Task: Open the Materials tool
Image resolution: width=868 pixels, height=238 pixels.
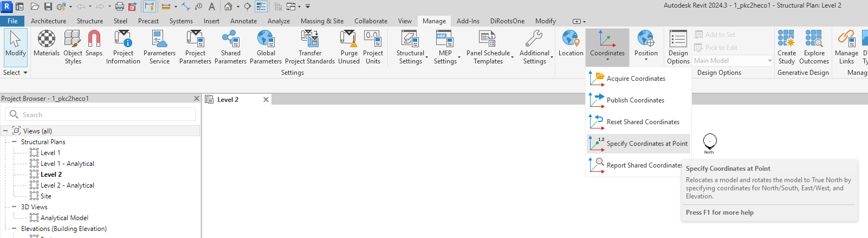Action: pos(46,43)
